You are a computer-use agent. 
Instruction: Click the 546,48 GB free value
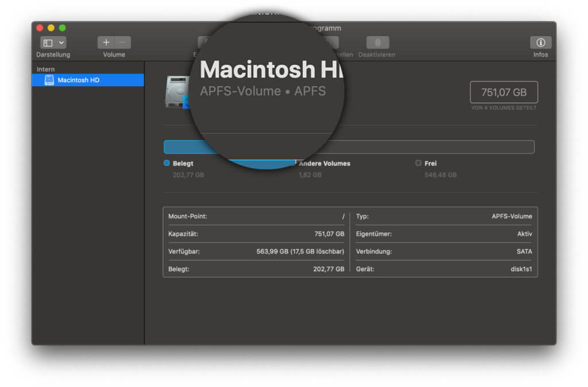(x=440, y=175)
